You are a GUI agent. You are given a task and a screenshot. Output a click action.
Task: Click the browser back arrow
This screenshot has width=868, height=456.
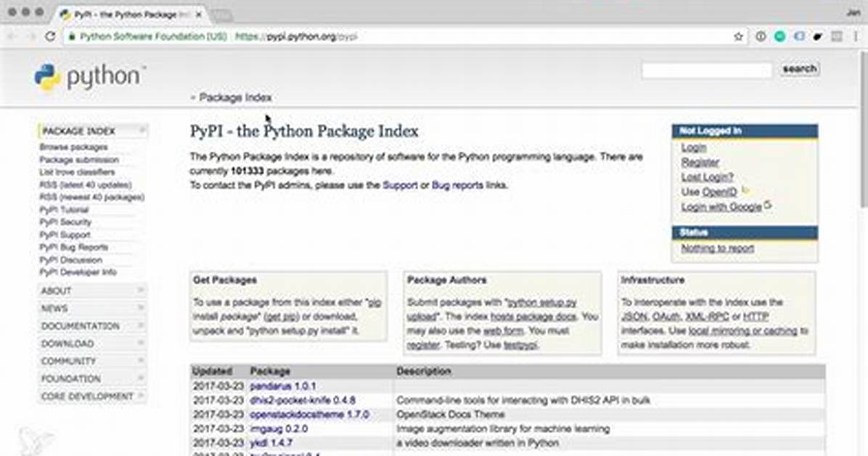point(12,36)
